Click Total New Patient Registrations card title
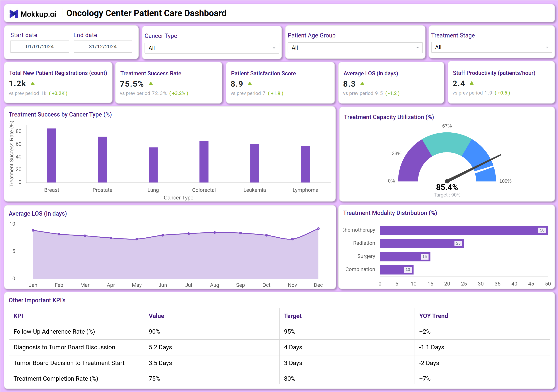The width and height of the screenshot is (558, 392). pyautogui.click(x=58, y=73)
